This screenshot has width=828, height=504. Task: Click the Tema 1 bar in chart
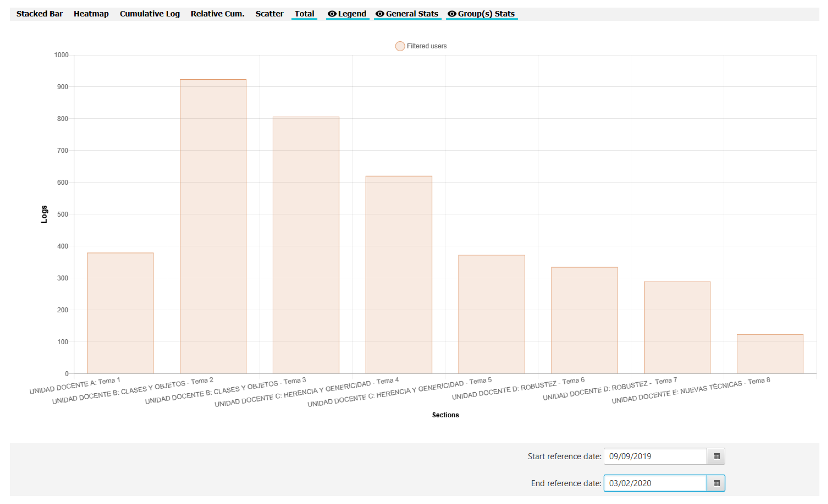coord(120,313)
